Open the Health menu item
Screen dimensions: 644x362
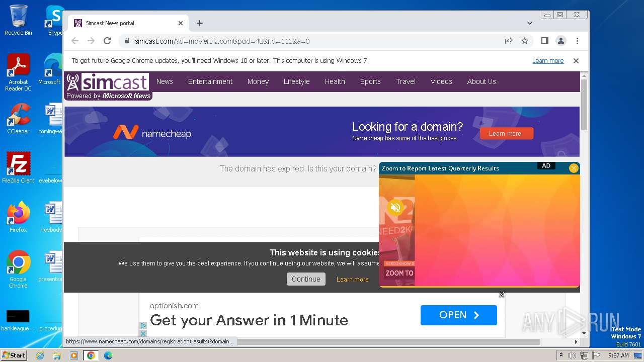pos(335,81)
